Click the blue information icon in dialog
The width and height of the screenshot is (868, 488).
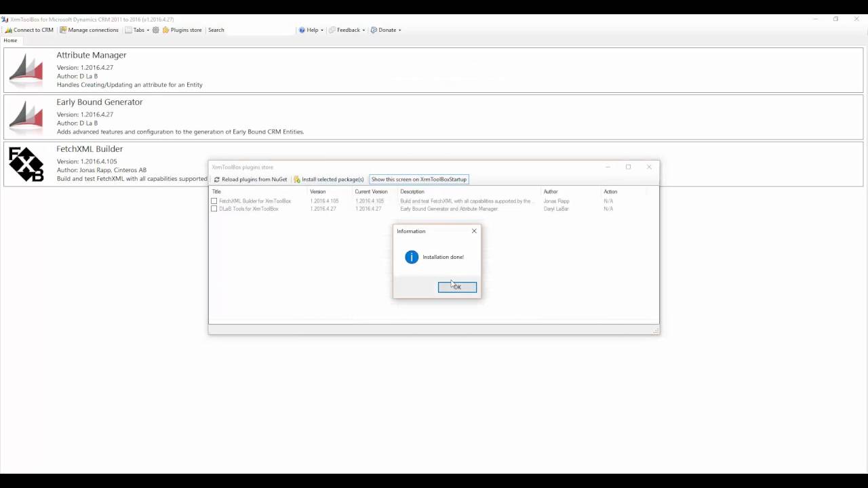tap(412, 257)
